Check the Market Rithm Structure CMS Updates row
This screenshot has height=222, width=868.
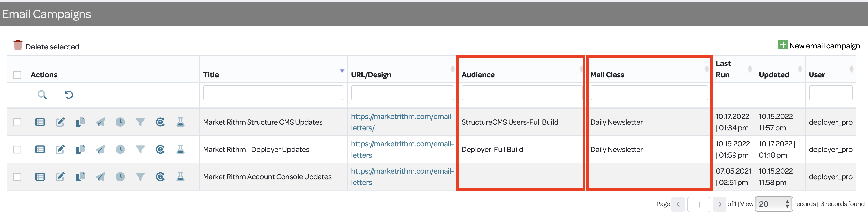coord(17,122)
